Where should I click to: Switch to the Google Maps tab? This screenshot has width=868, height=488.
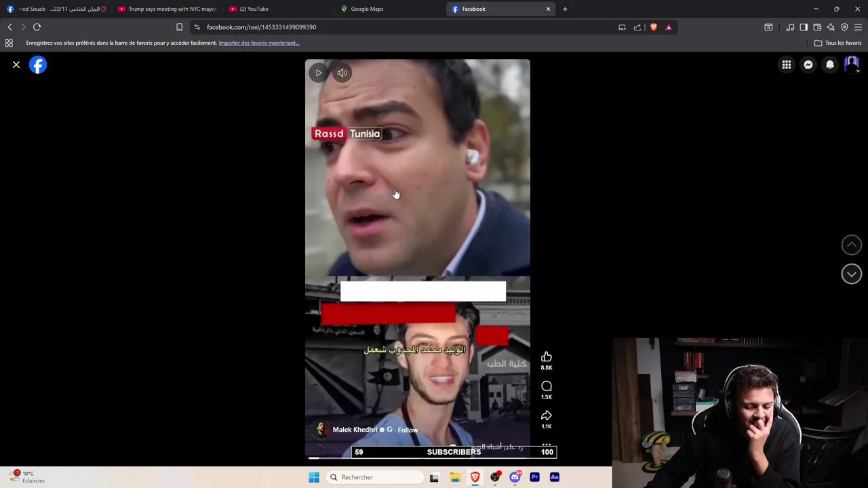390,9
